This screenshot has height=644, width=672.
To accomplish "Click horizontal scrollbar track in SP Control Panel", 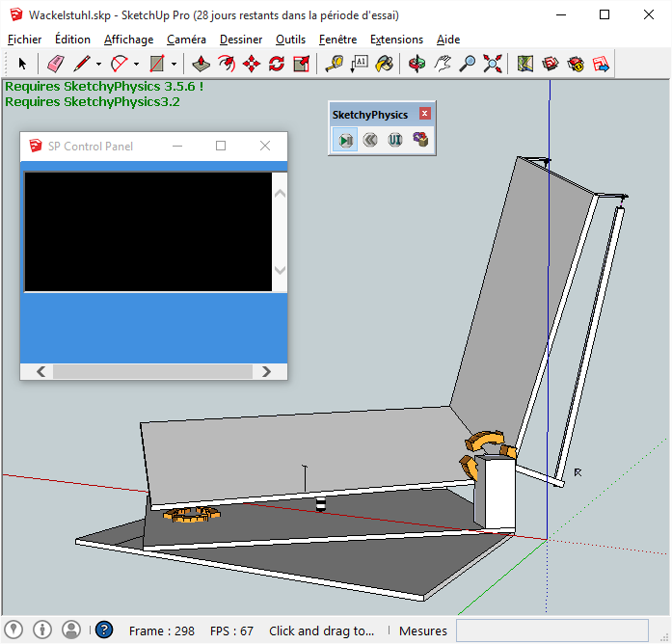I will click(x=153, y=371).
